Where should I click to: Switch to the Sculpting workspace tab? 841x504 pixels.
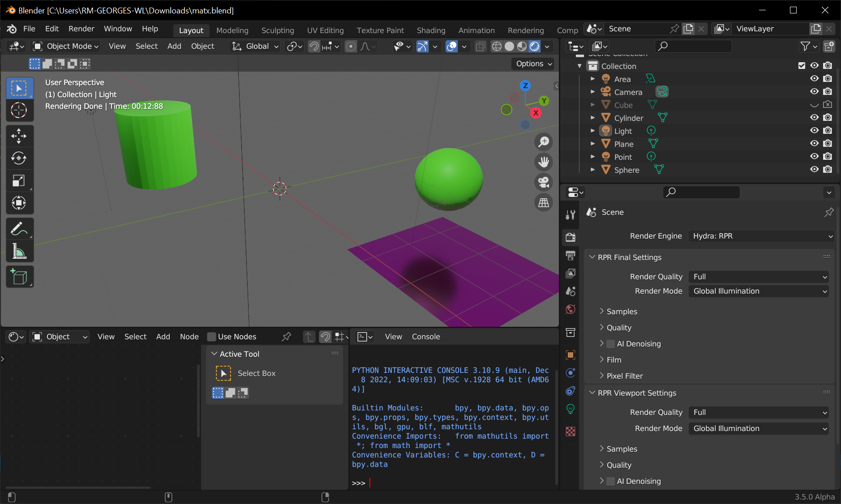tap(278, 30)
